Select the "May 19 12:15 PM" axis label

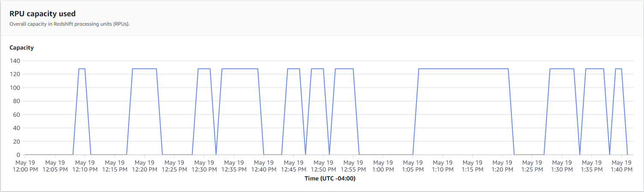tap(115, 166)
